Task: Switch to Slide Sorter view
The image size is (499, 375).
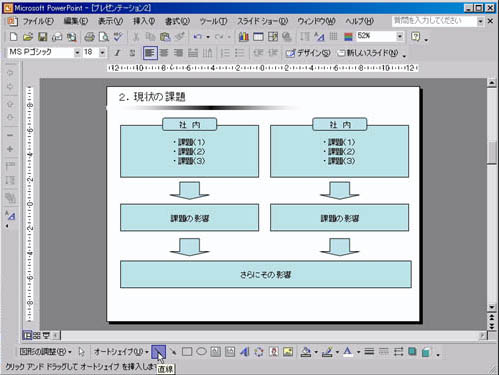Action: [x=37, y=335]
